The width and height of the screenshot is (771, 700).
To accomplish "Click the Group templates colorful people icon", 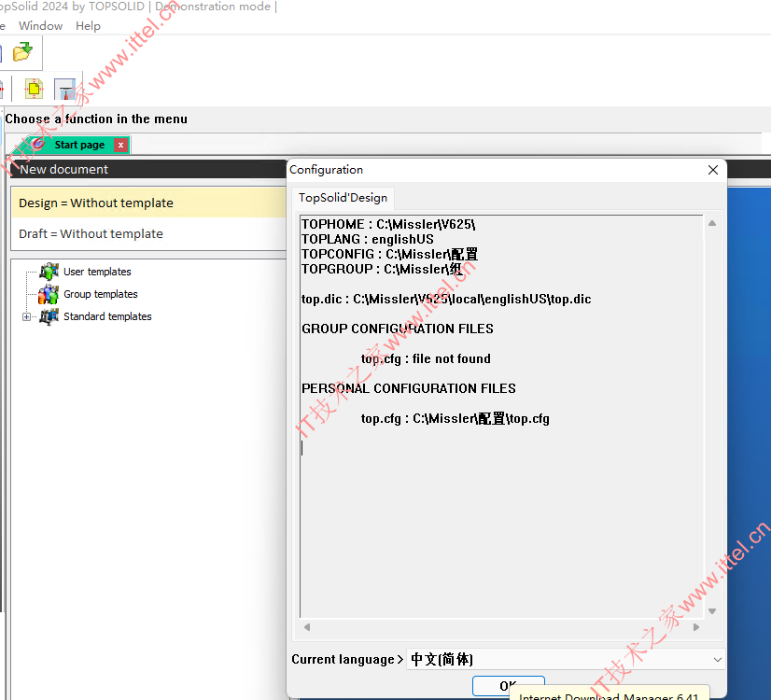I will coord(49,294).
